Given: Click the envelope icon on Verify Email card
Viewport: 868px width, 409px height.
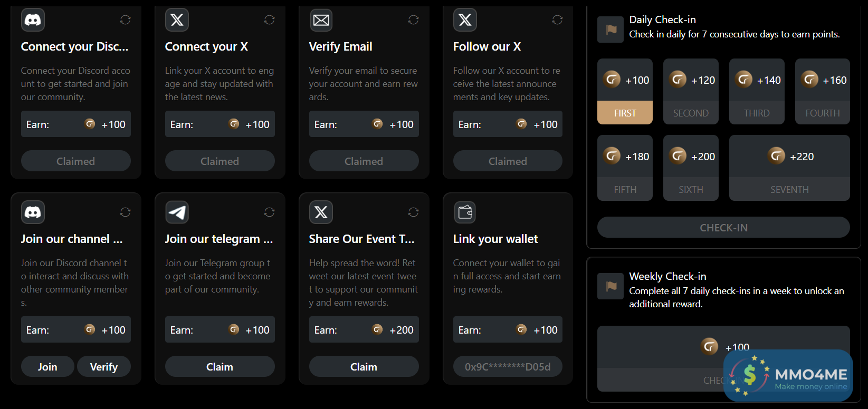Looking at the screenshot, I should coord(321,20).
